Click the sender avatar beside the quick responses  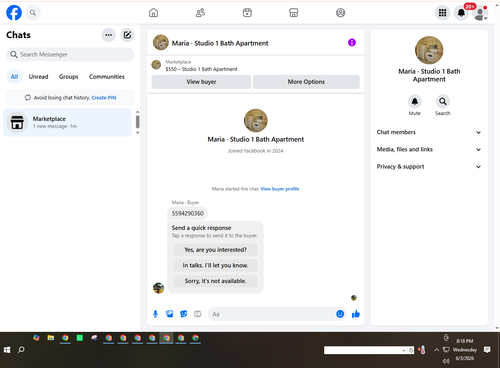158,288
